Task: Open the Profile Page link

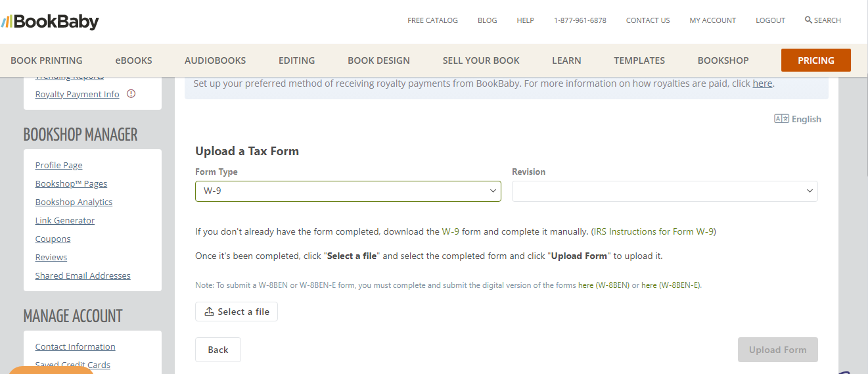Action: [x=59, y=165]
